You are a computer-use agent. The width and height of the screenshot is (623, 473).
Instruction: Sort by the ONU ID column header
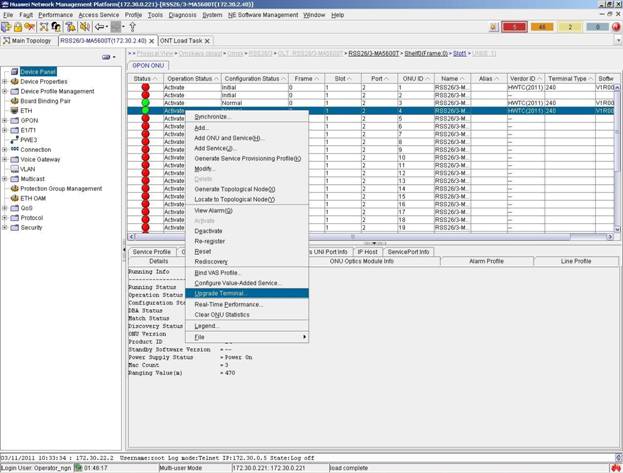[x=416, y=79]
